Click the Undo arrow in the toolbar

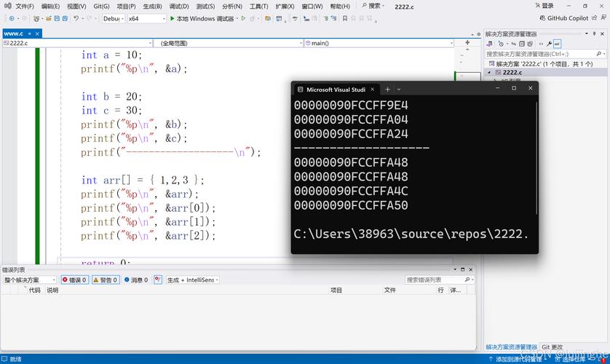click(x=76, y=18)
